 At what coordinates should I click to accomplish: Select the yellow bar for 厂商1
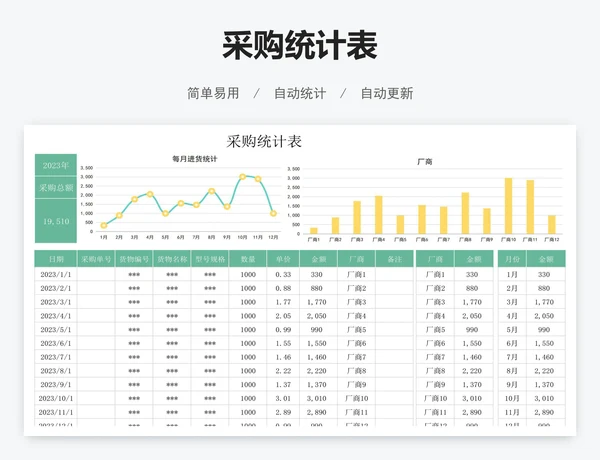point(313,231)
